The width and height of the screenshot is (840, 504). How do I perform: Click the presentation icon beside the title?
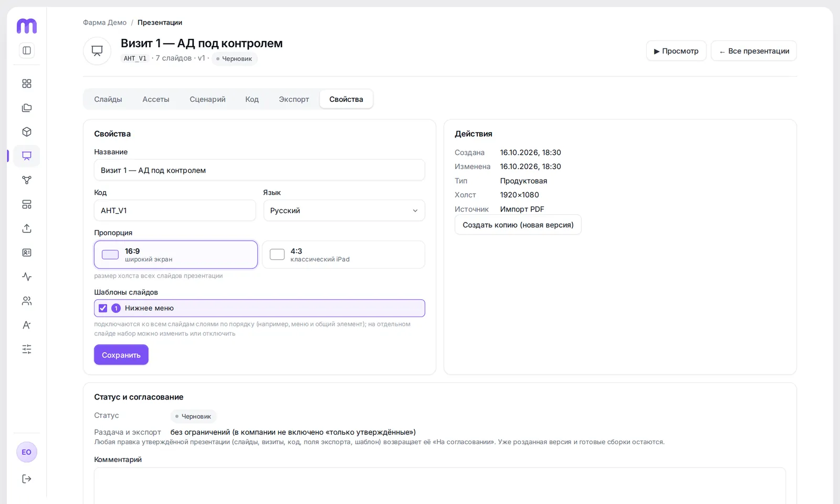point(97,51)
